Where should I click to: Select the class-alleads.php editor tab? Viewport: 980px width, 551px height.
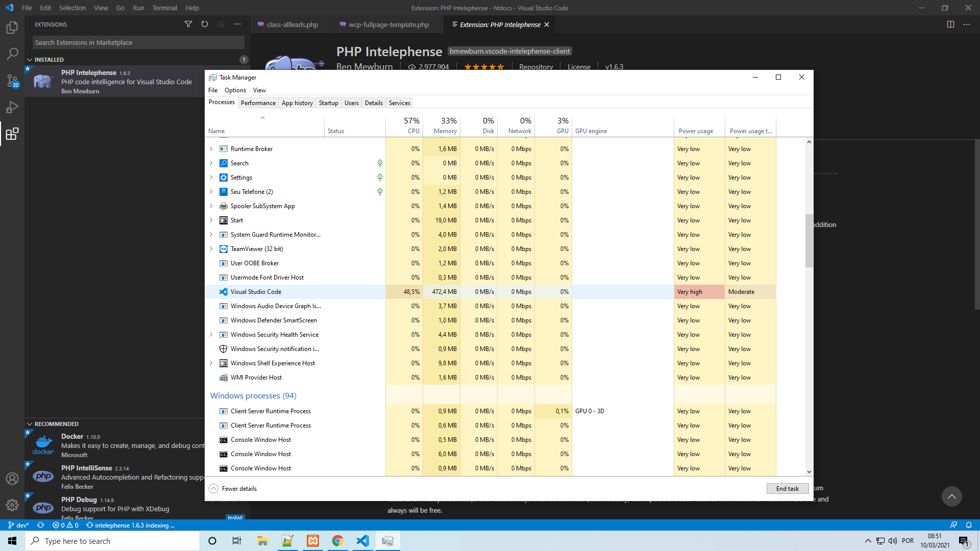[x=292, y=24]
